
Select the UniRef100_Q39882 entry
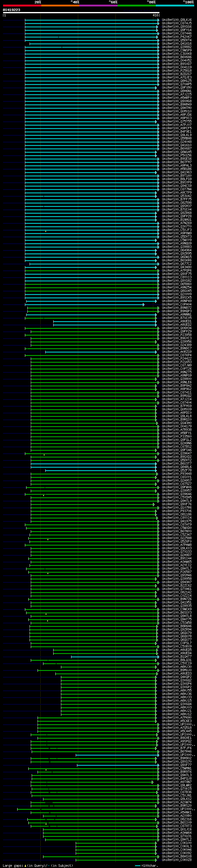(177, 47)
